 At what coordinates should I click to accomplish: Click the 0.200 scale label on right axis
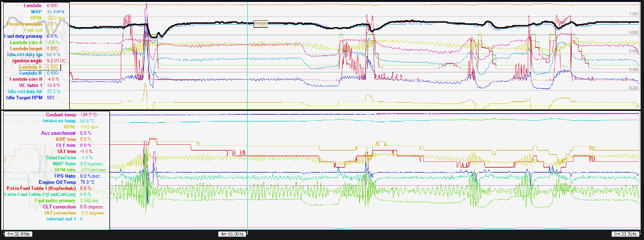[634, 88]
